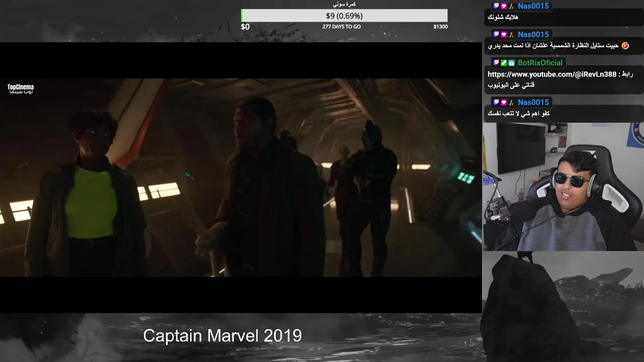Click pink diamond badge above the sunglasses-style message
Screen dimensions: 644x362
click(x=504, y=35)
